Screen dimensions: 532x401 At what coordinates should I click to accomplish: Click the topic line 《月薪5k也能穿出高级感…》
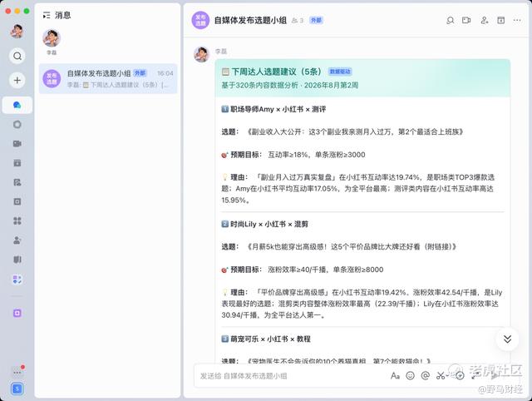point(351,247)
